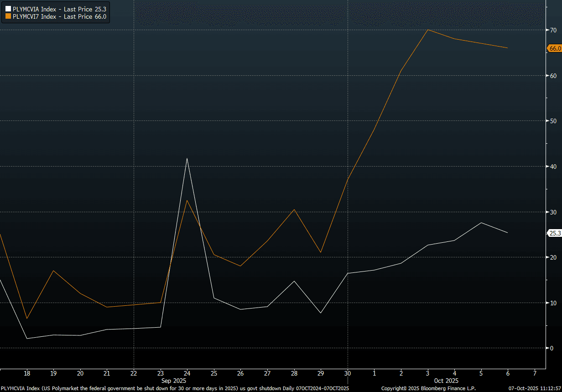The image size is (562, 392).
Task: Click the white line high on Oct 5
Action: click(481, 223)
